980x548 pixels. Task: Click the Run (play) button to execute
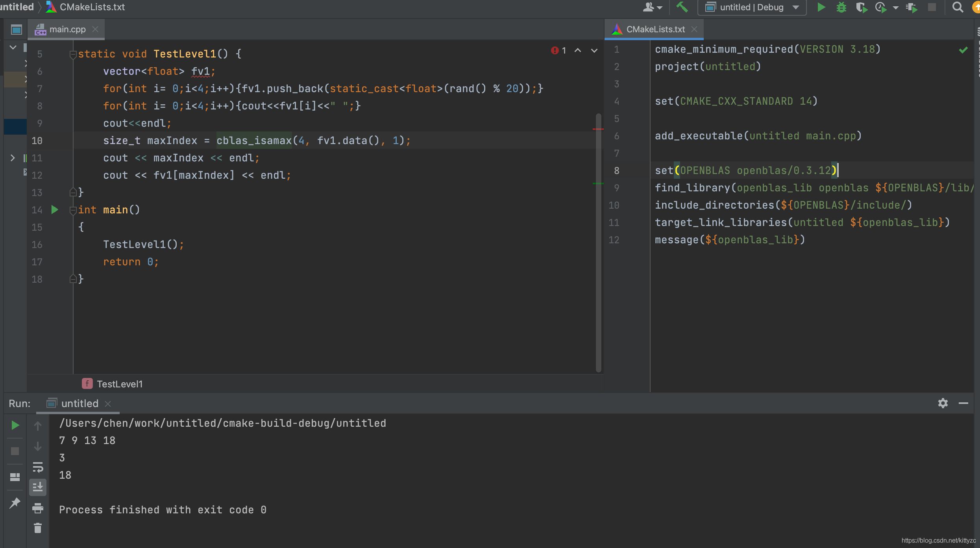point(15,425)
